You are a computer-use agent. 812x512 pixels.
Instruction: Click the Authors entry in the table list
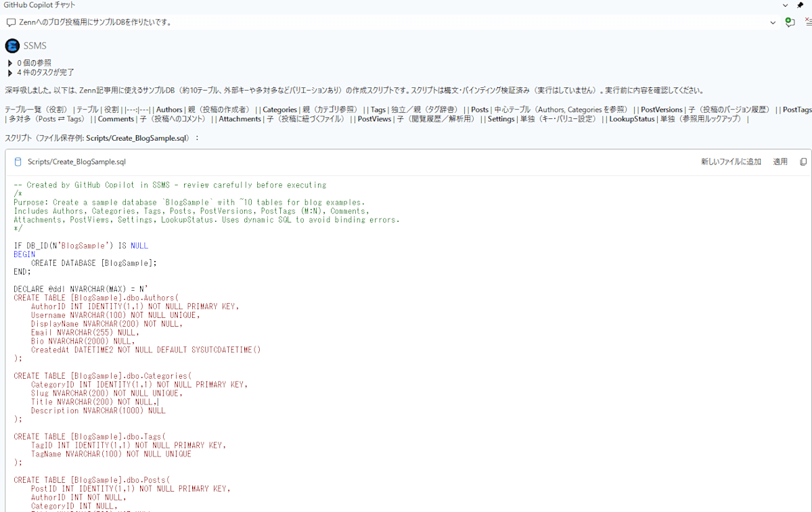point(168,109)
